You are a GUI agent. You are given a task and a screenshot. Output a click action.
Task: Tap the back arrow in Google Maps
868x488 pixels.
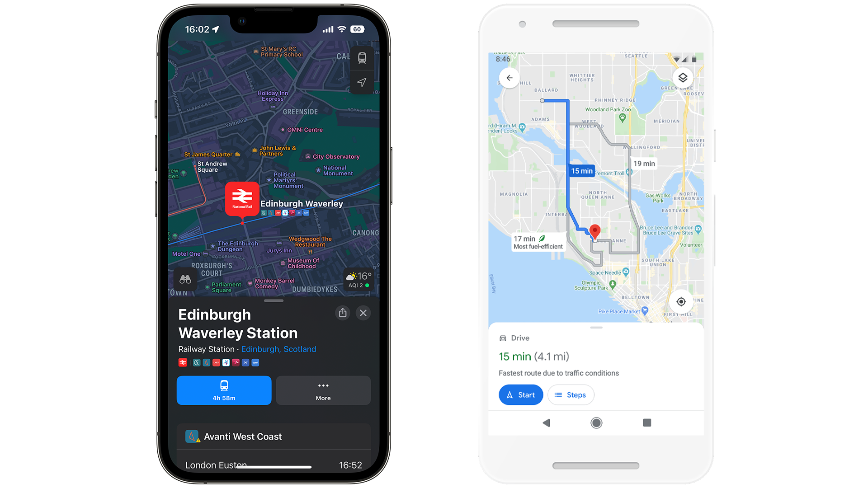[x=509, y=78]
